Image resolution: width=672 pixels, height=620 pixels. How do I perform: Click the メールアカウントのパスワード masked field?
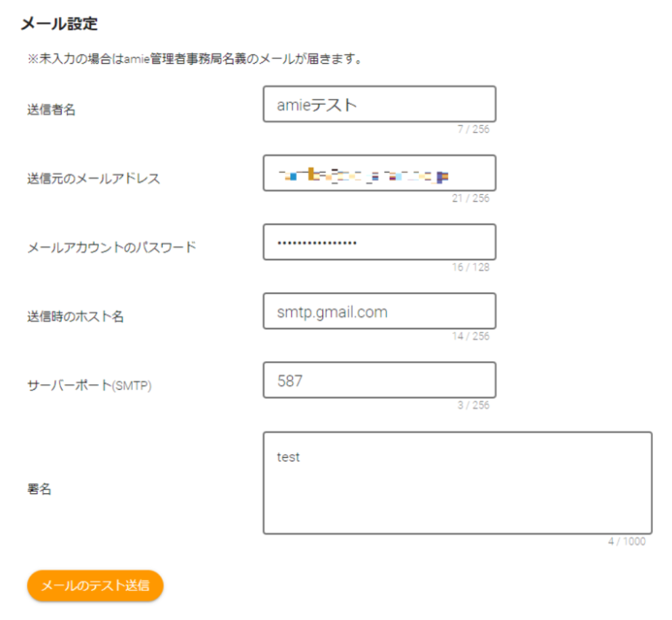(x=379, y=243)
